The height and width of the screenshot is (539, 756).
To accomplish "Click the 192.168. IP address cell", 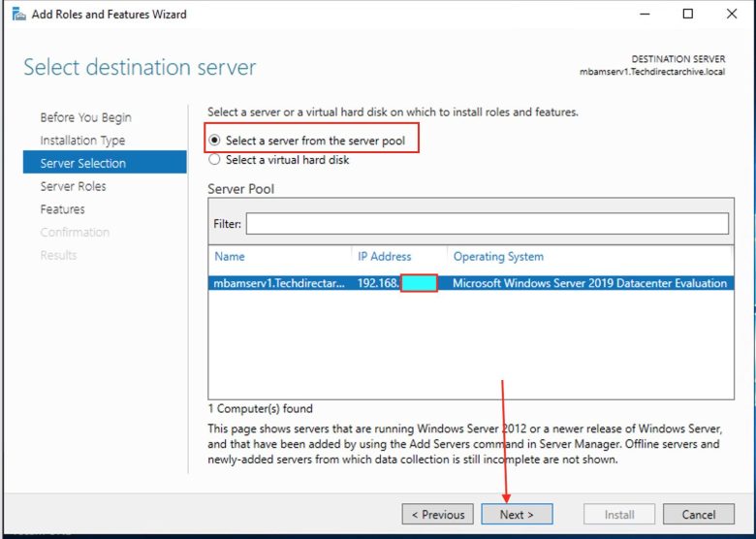I will tap(378, 283).
